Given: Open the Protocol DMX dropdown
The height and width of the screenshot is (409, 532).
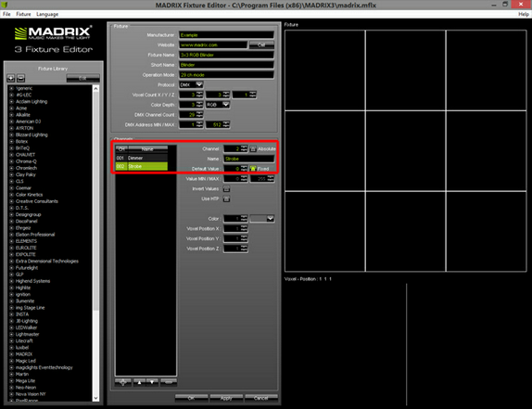Looking at the screenshot, I should click(x=191, y=84).
